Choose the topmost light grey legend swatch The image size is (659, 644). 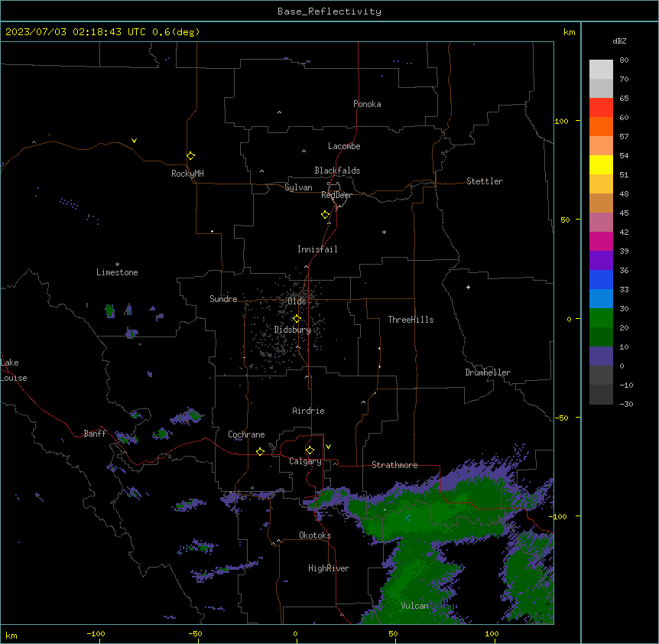pos(601,69)
